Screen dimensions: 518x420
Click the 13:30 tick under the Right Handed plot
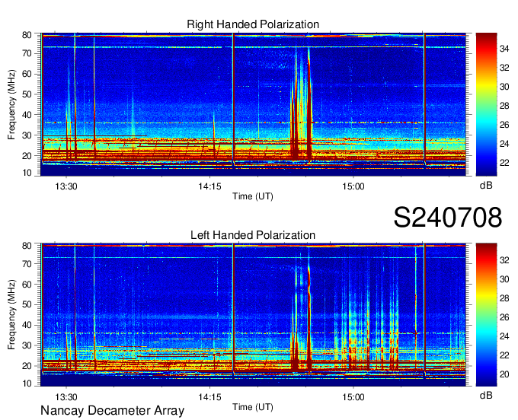coord(66,186)
